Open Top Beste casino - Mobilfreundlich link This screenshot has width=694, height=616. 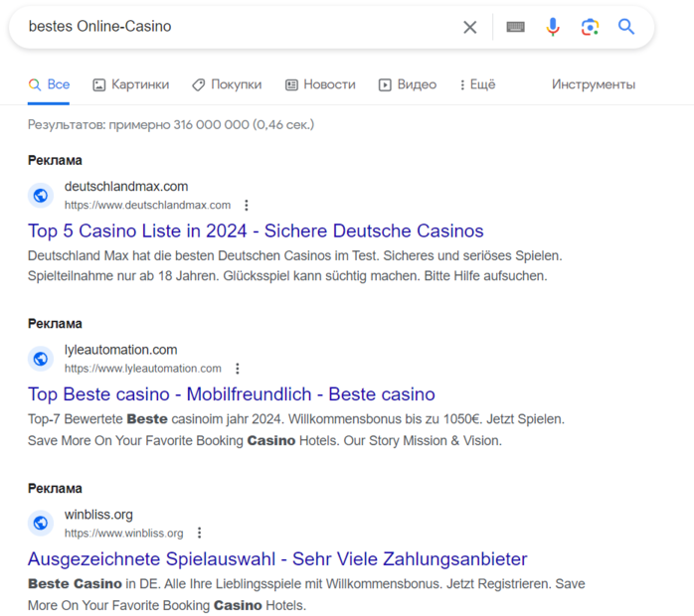[232, 394]
